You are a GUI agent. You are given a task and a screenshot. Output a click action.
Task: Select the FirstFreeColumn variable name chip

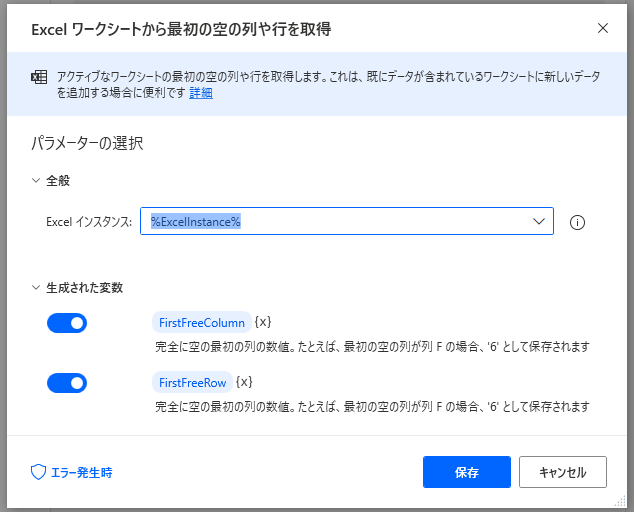click(202, 322)
